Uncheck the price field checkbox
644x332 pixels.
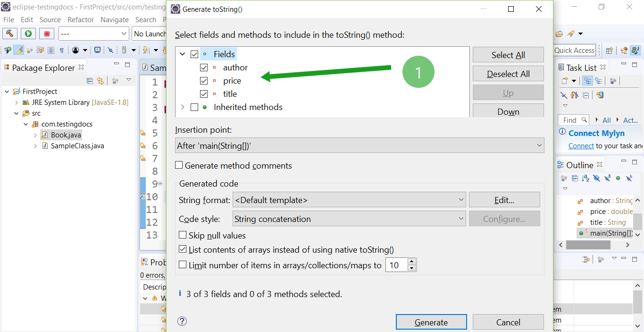coord(204,80)
